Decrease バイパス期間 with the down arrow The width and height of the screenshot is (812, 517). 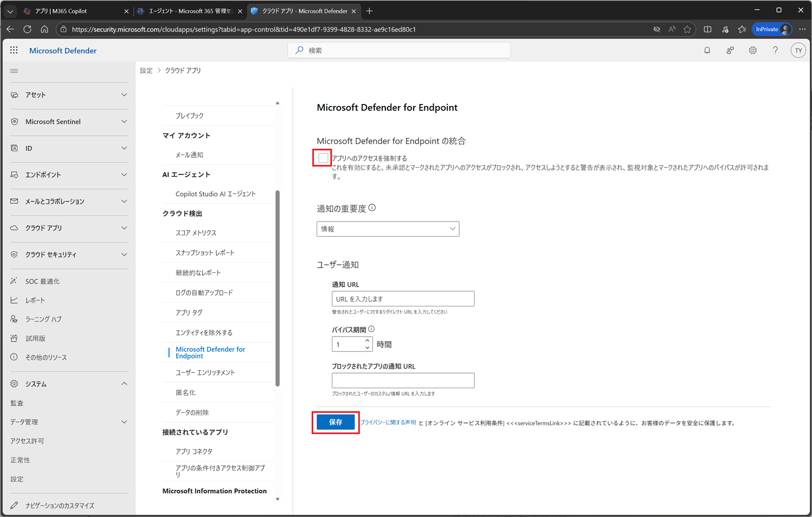(x=367, y=348)
